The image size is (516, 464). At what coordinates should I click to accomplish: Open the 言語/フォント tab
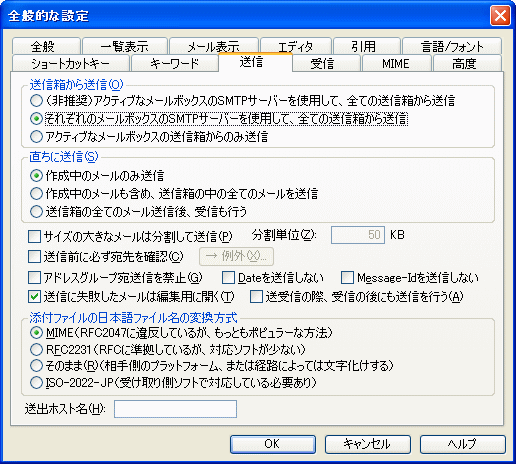pyautogui.click(x=452, y=46)
